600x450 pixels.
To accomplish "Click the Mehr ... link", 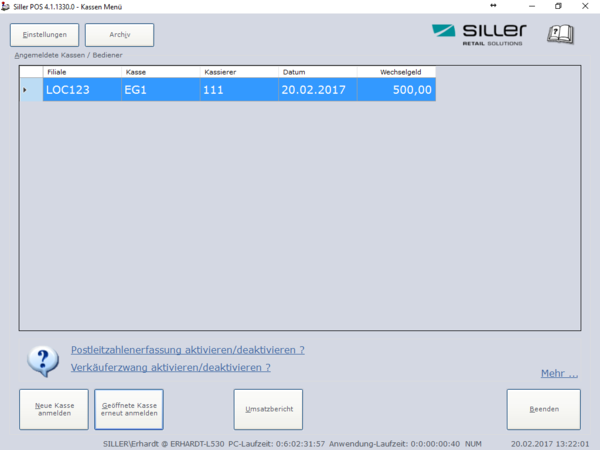I will pyautogui.click(x=559, y=374).
